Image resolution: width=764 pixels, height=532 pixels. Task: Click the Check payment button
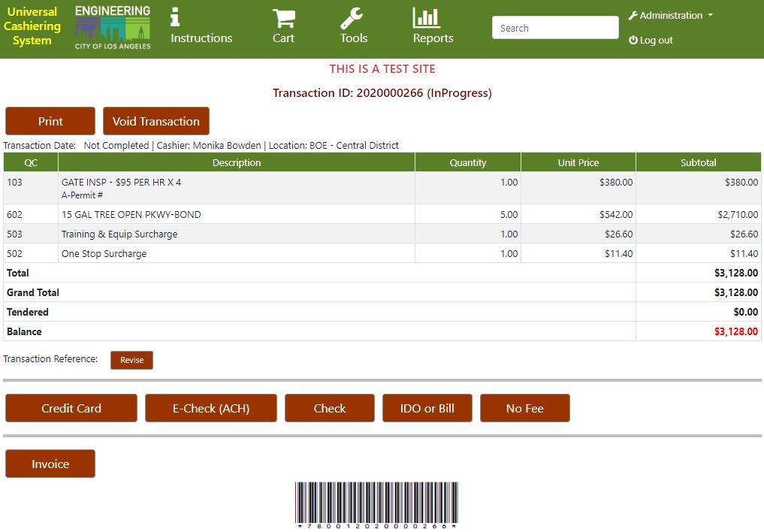[x=329, y=408]
